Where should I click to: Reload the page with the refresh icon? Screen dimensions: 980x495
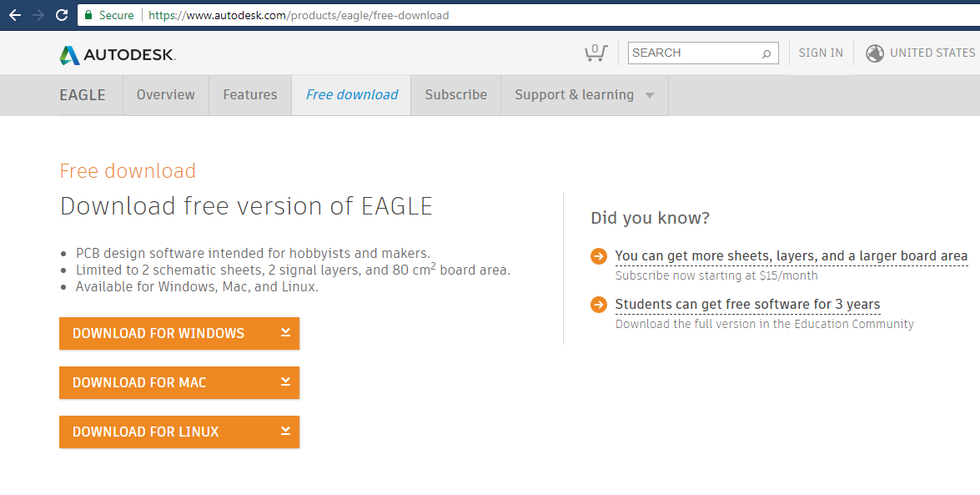pyautogui.click(x=61, y=15)
